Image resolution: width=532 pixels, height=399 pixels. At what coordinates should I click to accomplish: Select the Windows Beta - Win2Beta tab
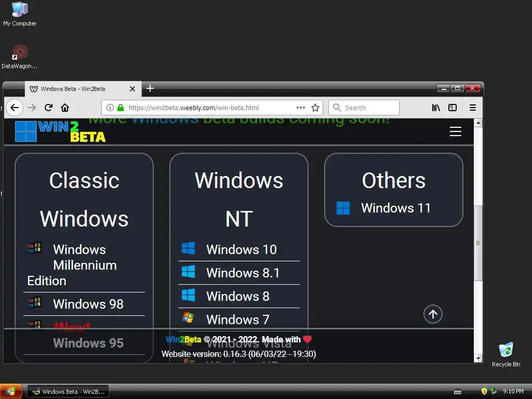tap(83, 89)
